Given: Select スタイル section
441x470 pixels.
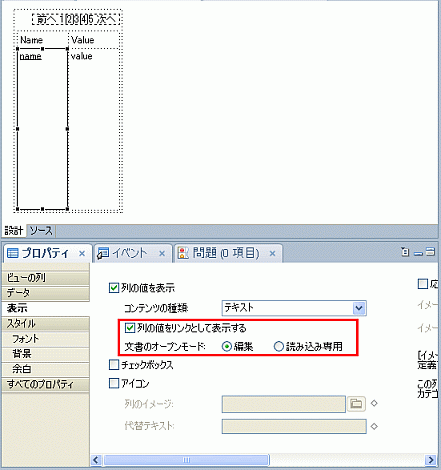Looking at the screenshot, I should pyautogui.click(x=45, y=324).
